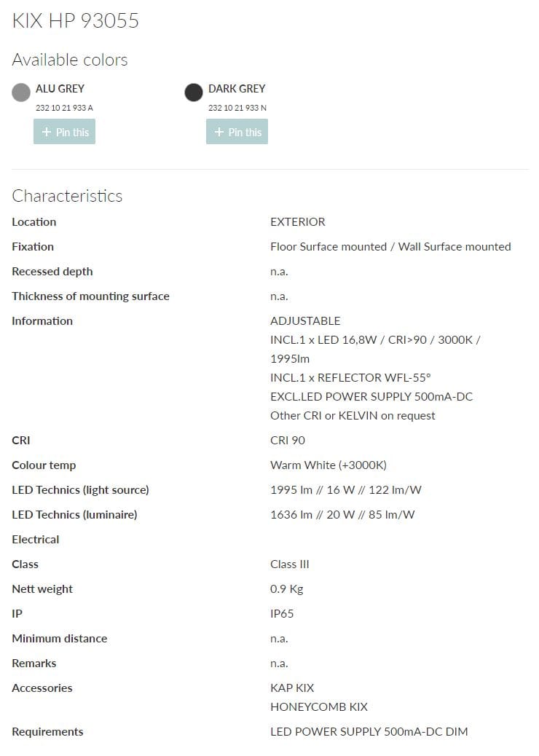Image resolution: width=539 pixels, height=756 pixels.
Task: Click the DARK GREY color name label
Action: [x=237, y=88]
